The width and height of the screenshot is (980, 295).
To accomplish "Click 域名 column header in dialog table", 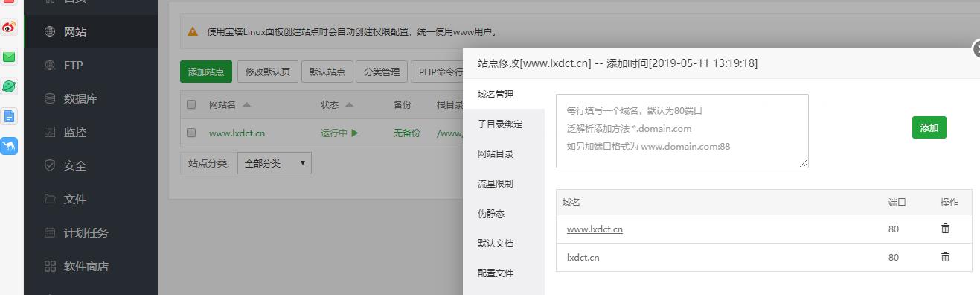I will (571, 202).
